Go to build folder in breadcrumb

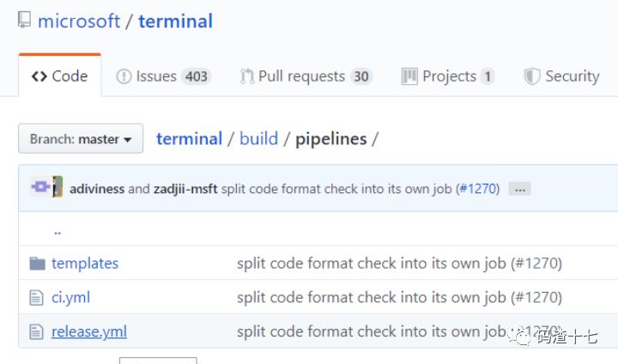(x=258, y=139)
